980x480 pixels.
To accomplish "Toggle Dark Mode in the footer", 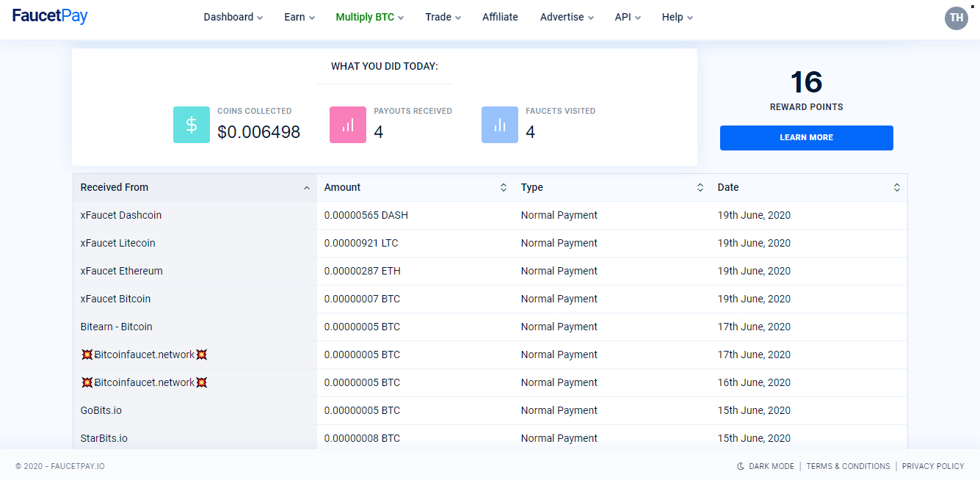I will pos(765,466).
